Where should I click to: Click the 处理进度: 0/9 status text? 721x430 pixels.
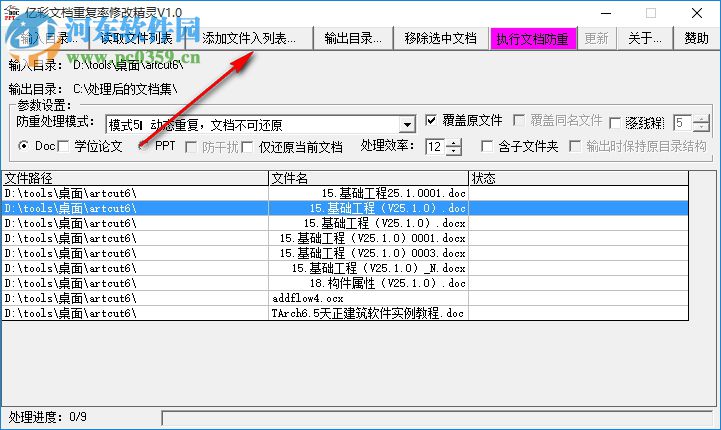(47, 417)
